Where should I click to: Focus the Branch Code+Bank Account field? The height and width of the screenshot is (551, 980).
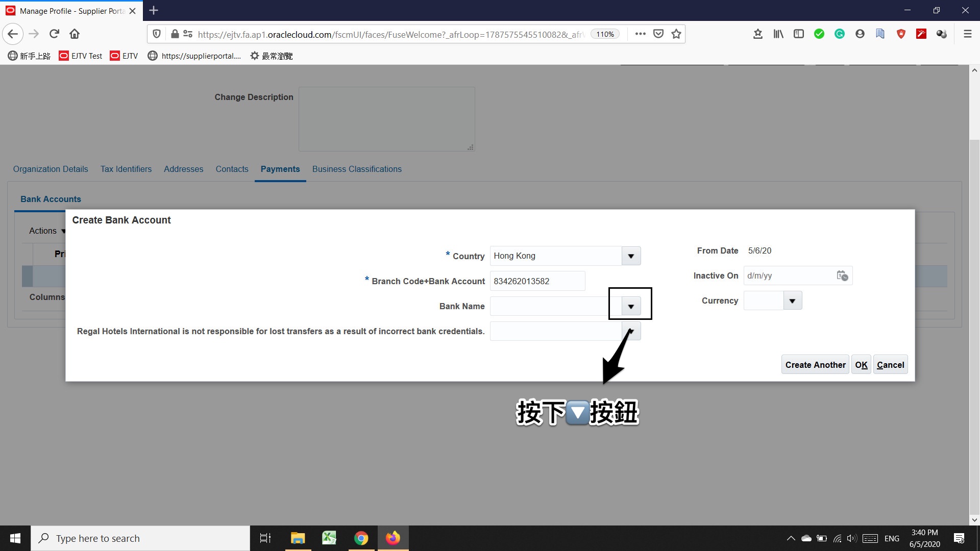pos(537,281)
